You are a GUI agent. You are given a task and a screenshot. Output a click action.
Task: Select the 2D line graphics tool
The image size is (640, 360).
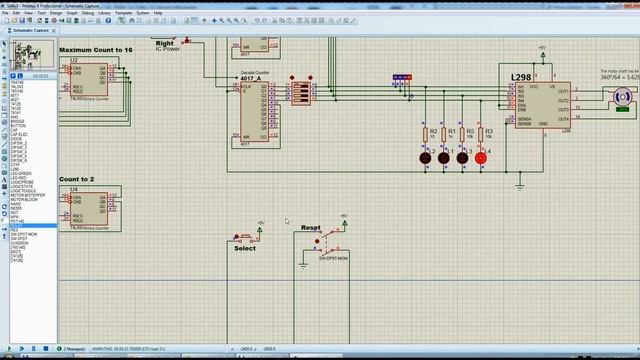click(x=4, y=144)
